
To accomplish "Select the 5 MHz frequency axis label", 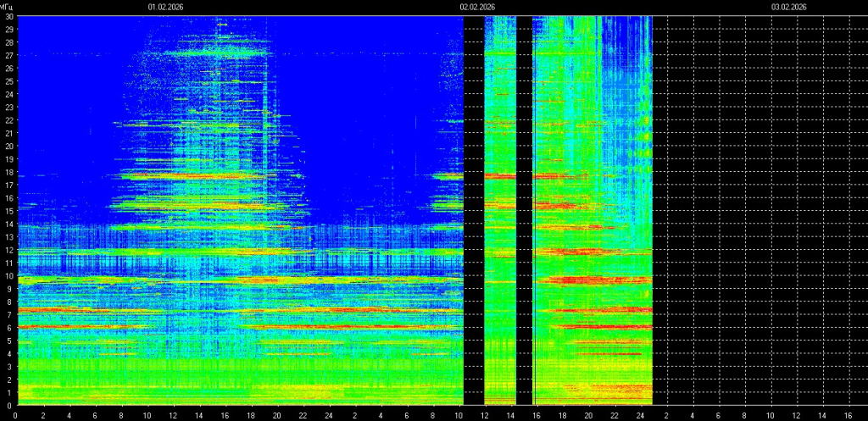I will pos(8,340).
